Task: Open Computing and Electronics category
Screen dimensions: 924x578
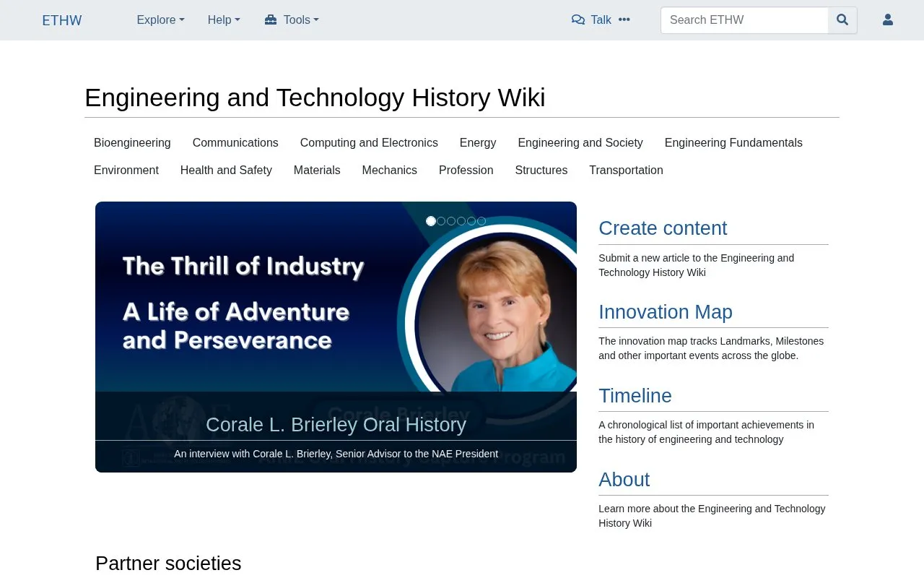Action: [369, 143]
